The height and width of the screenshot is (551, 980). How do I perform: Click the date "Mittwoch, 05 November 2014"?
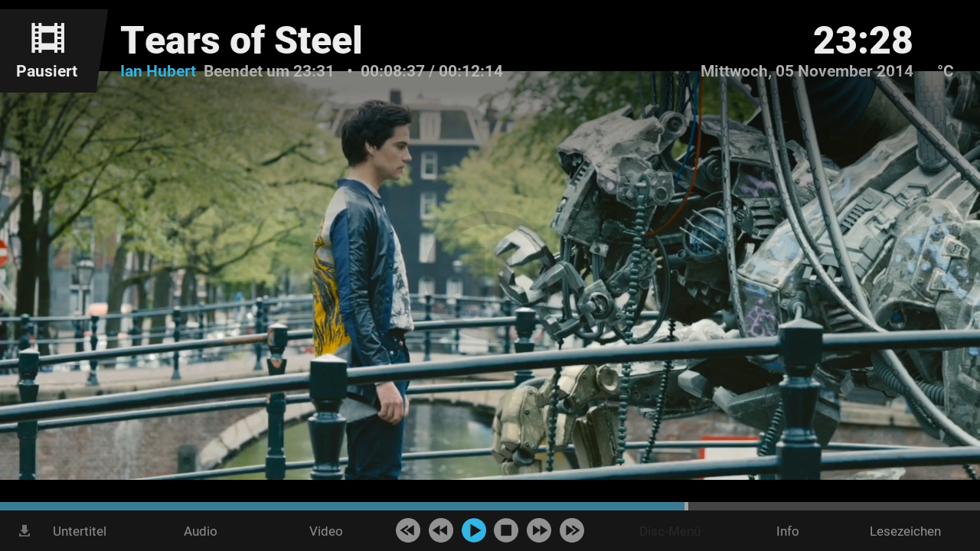click(807, 71)
